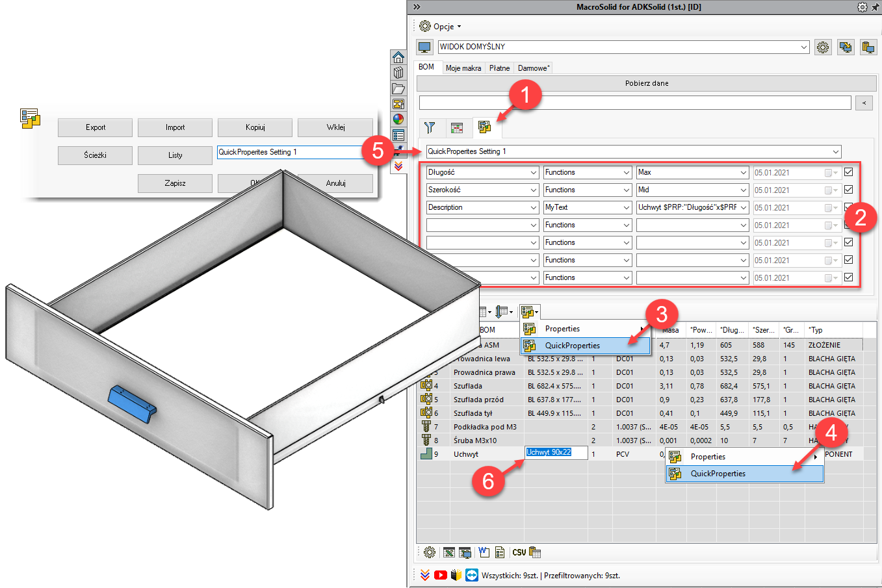882x588 pixels.
Task: Open the Szerokość property name dropdown
Action: pos(534,190)
